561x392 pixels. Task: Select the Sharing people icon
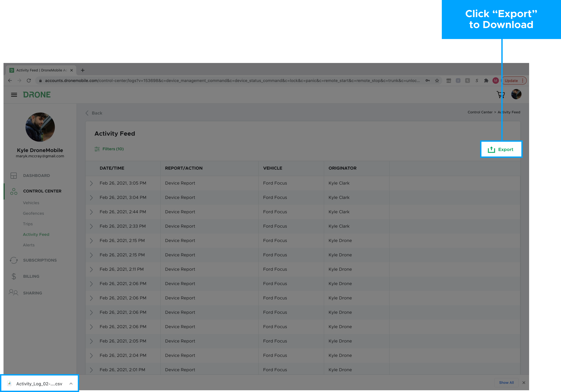pyautogui.click(x=13, y=293)
